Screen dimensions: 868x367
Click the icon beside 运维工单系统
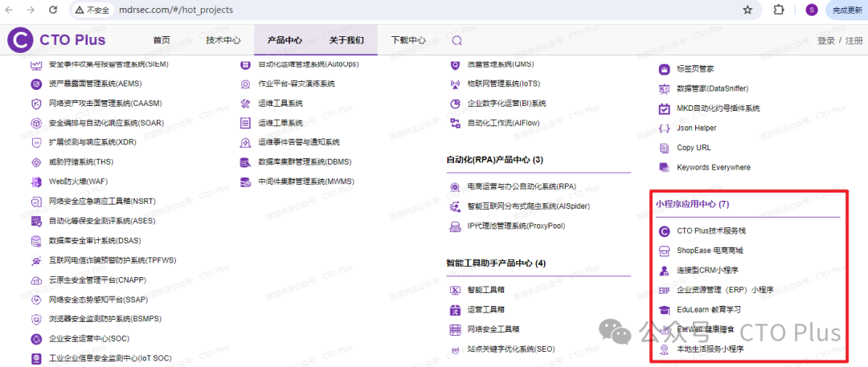tap(246, 123)
